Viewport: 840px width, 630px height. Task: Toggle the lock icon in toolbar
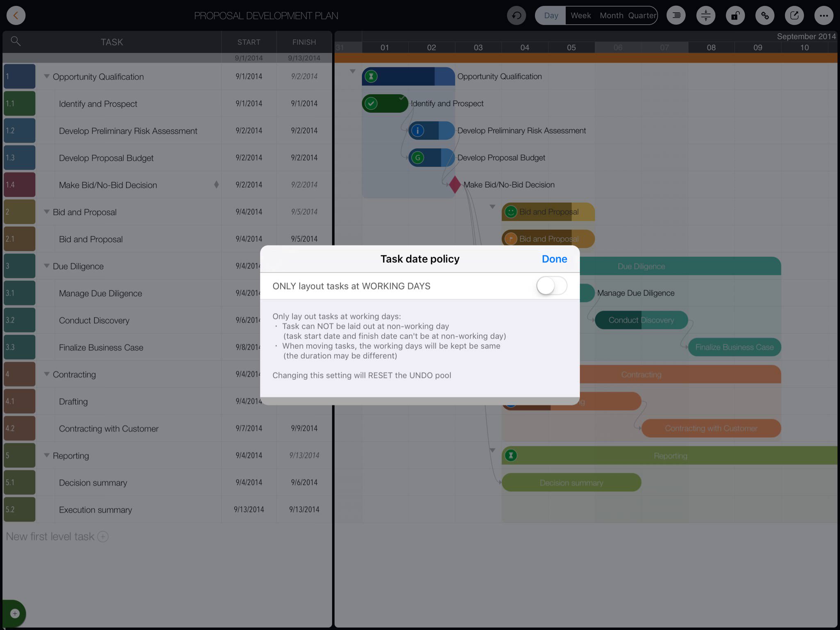pos(735,16)
